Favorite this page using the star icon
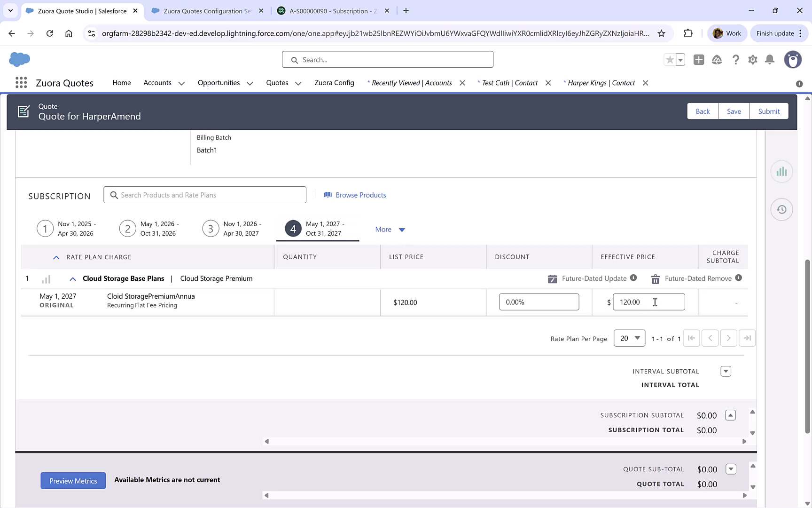The width and height of the screenshot is (812, 508). 669,60
